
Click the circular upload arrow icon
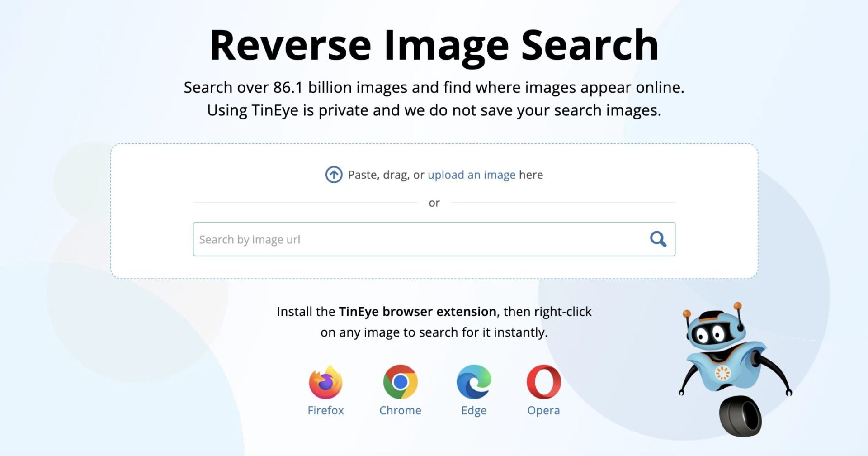pos(334,175)
